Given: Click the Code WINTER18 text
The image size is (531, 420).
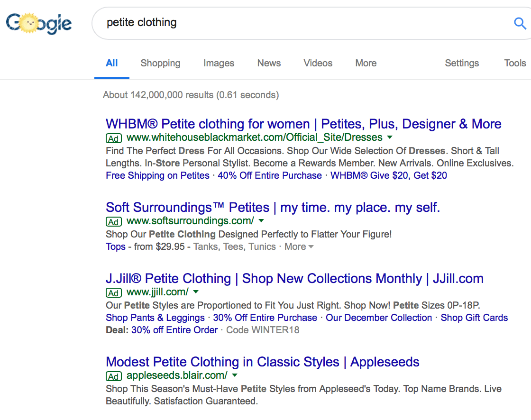Looking at the screenshot, I should [263, 330].
